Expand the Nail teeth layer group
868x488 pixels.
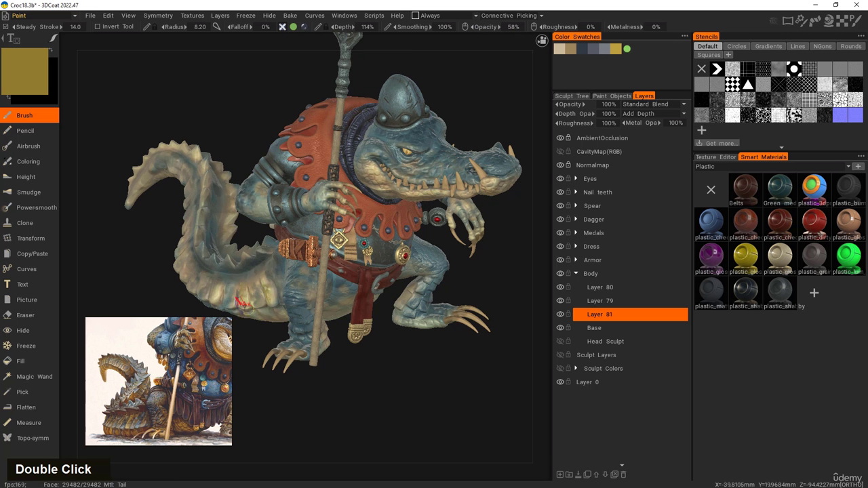[576, 192]
